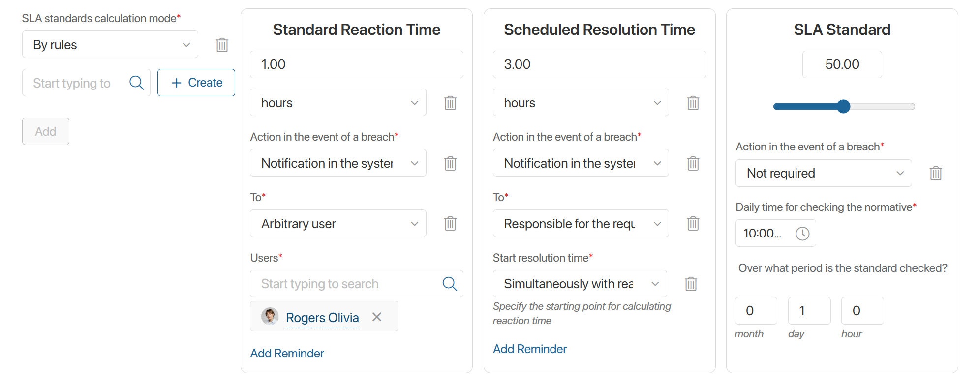The height and width of the screenshot is (385, 980).
Task: Delete Arbitrary user recipient field
Action: pyautogui.click(x=450, y=224)
